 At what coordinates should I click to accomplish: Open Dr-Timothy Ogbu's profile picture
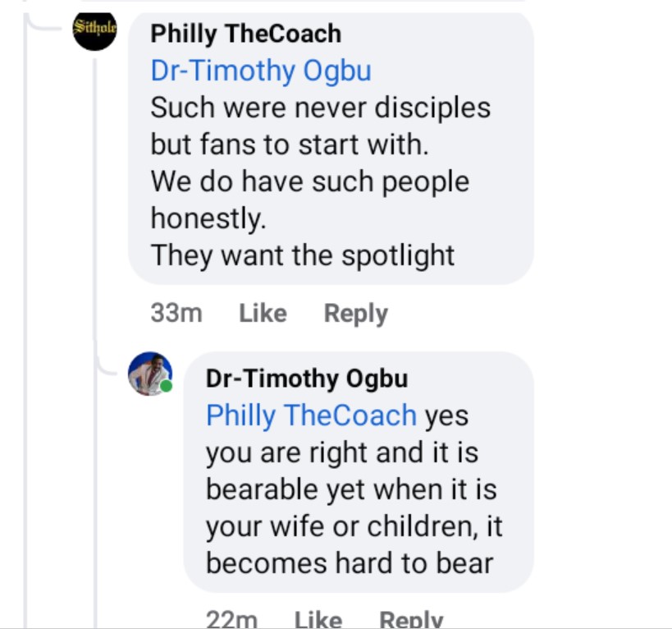pos(149,374)
